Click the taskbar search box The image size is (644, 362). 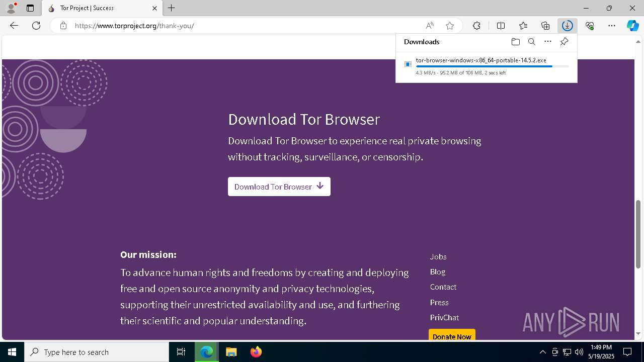97,352
